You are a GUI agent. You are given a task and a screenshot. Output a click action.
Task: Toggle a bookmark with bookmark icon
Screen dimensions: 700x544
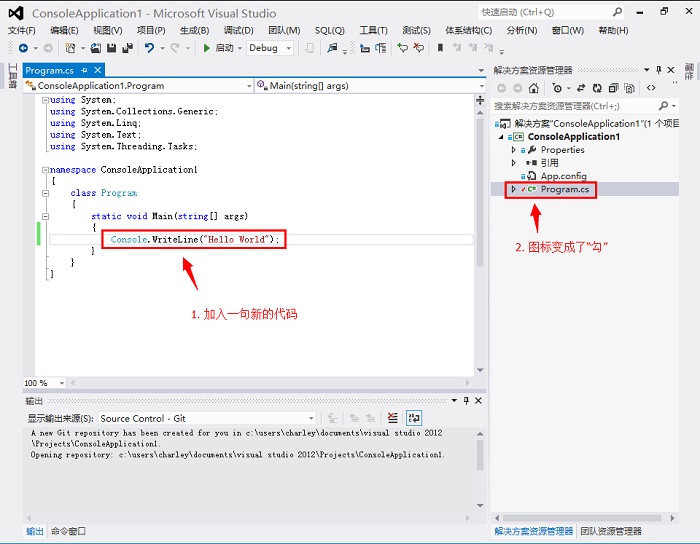440,48
